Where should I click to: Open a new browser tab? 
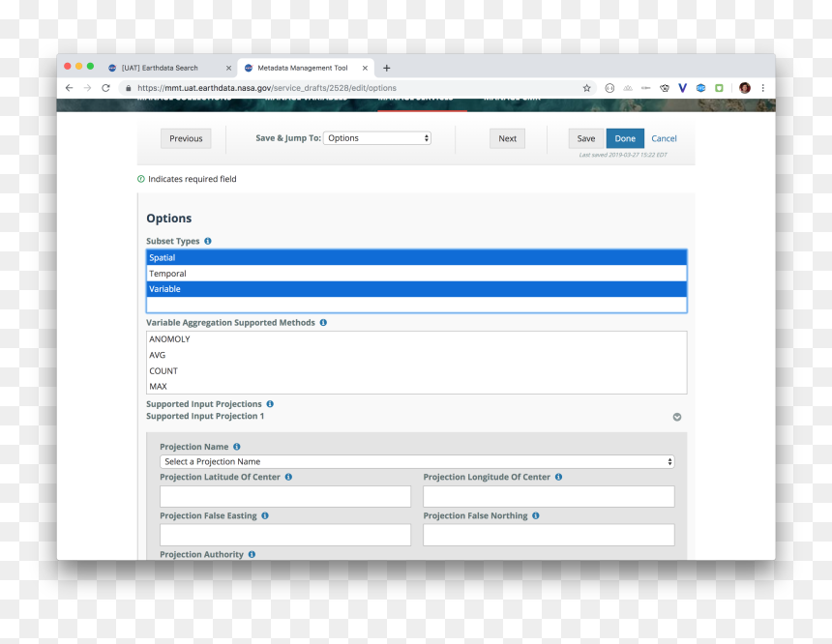(386, 68)
